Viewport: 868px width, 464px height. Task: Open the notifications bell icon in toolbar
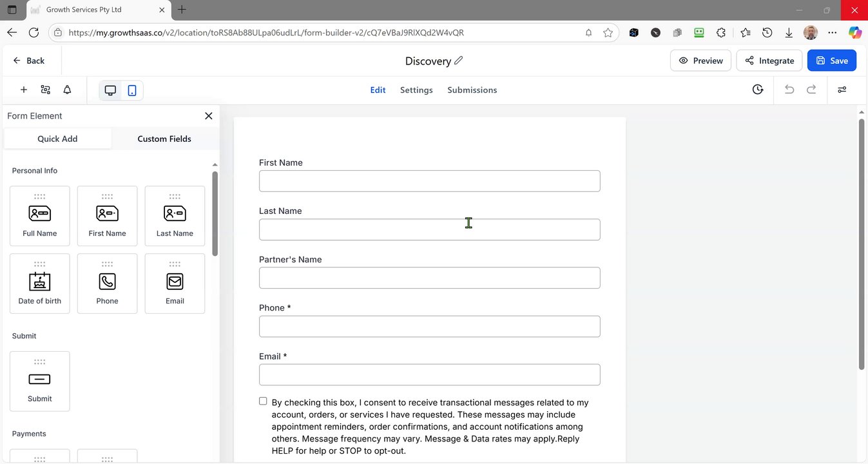(x=67, y=90)
